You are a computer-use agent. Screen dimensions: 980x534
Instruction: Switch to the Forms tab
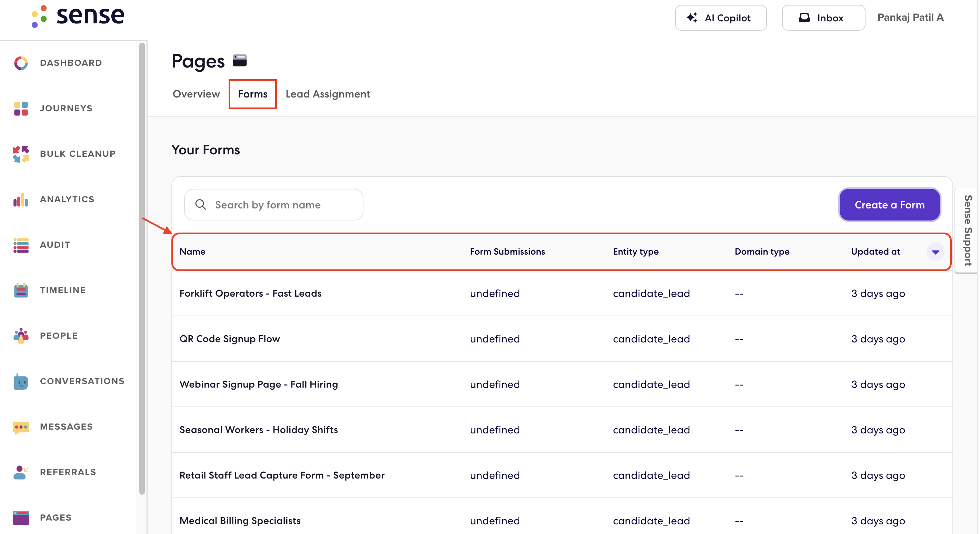tap(253, 94)
